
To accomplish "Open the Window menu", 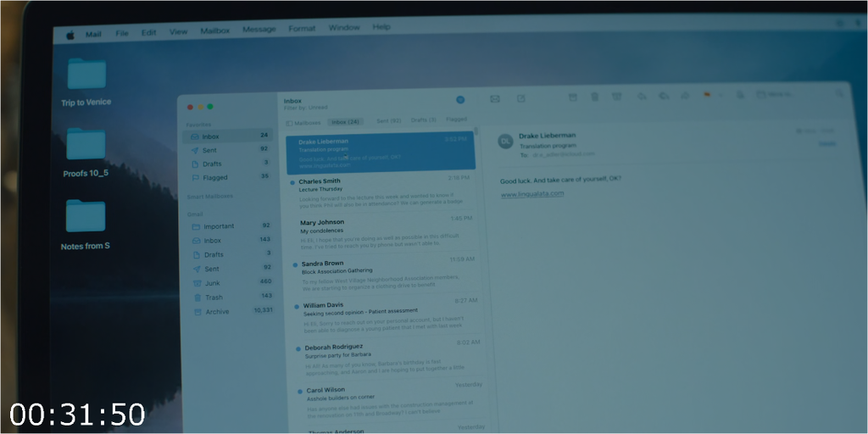I will [x=344, y=28].
